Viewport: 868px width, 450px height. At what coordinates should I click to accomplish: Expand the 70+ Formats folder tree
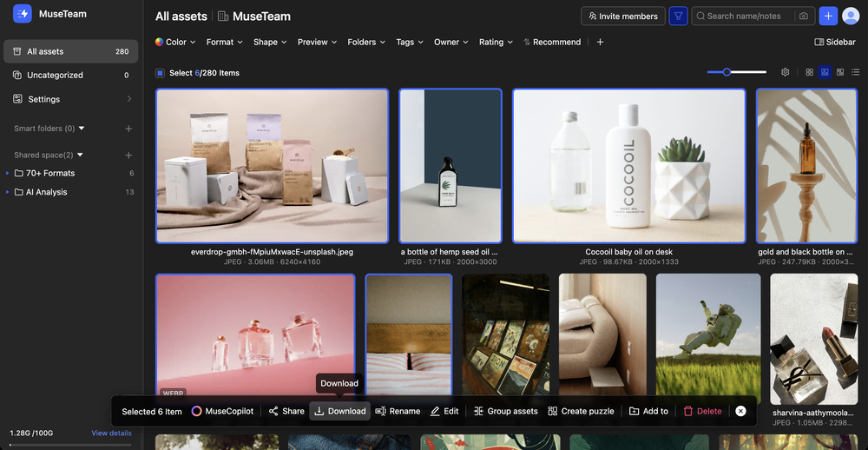[8, 173]
